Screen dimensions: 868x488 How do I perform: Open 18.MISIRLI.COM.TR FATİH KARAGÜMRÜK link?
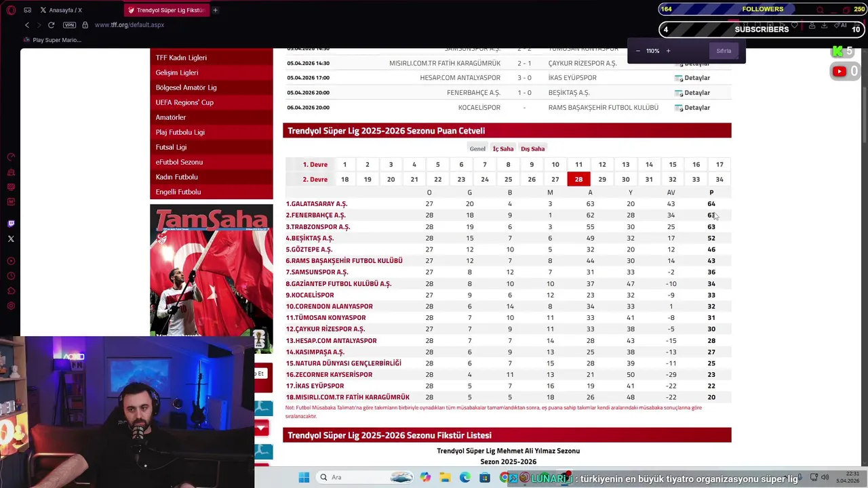pyautogui.click(x=347, y=397)
